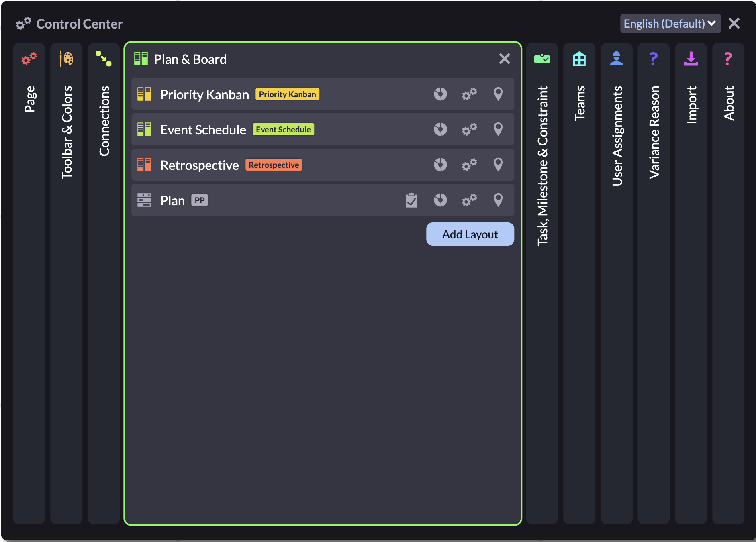Click the PP tag on Plan row
Screen dimensions: 756x542
tap(200, 200)
